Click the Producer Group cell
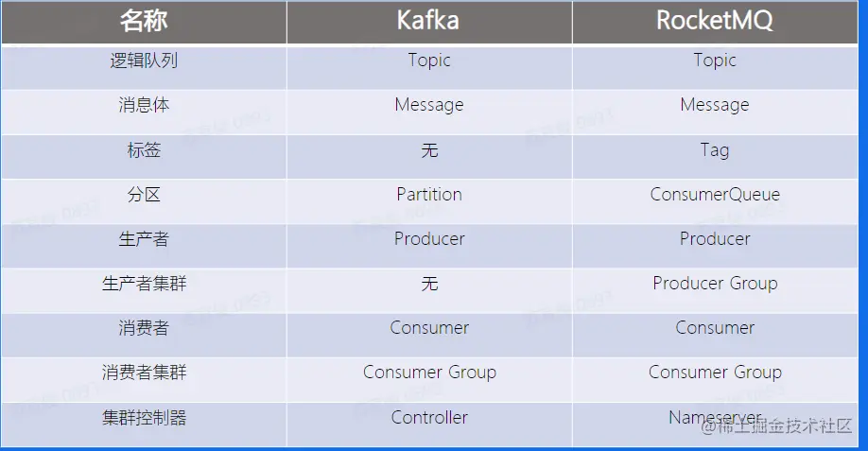Viewport: 868px width, 451px height. tap(715, 284)
